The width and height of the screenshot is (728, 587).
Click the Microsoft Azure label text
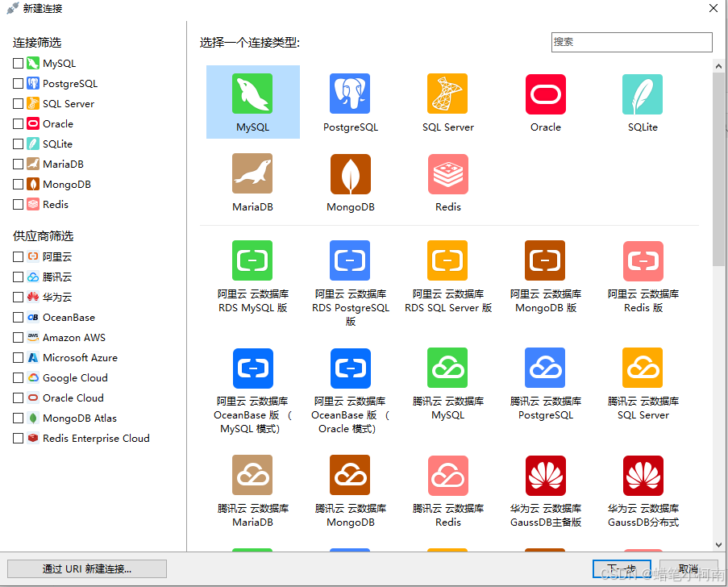(80, 357)
